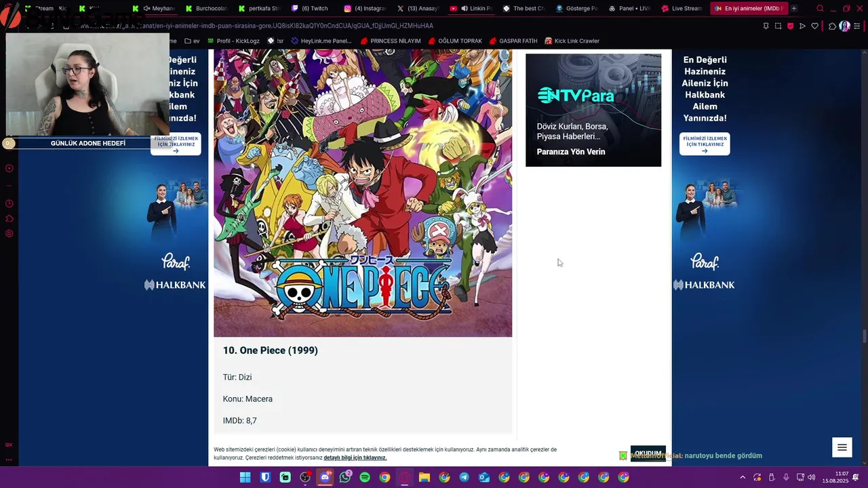
Task: Open the taskbar clock showing 11:07
Action: coord(835,477)
